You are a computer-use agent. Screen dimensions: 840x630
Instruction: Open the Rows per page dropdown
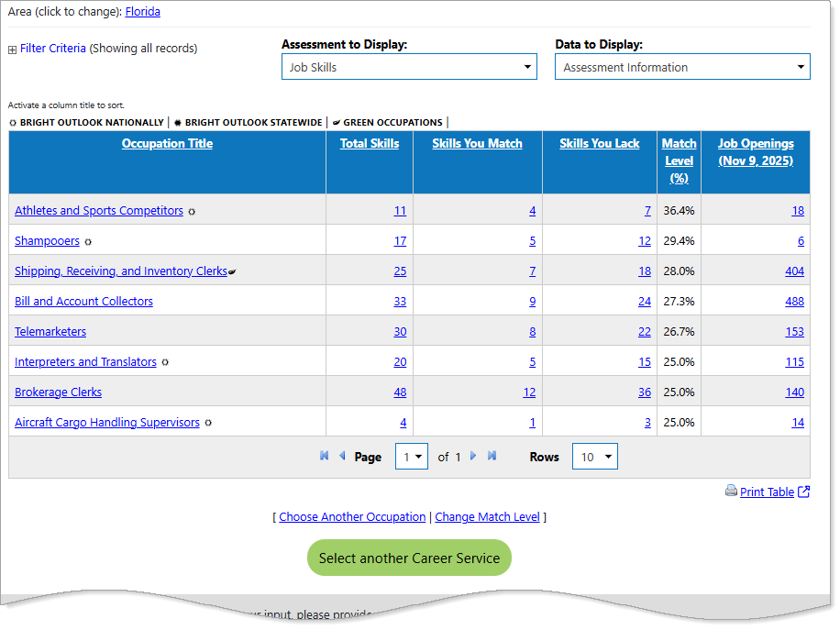594,457
